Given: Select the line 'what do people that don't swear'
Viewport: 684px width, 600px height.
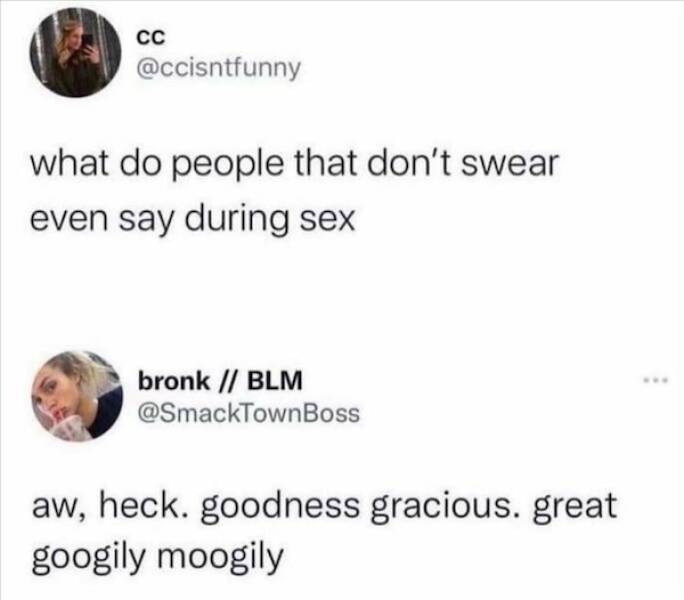Looking at the screenshot, I should pyautogui.click(x=294, y=165).
